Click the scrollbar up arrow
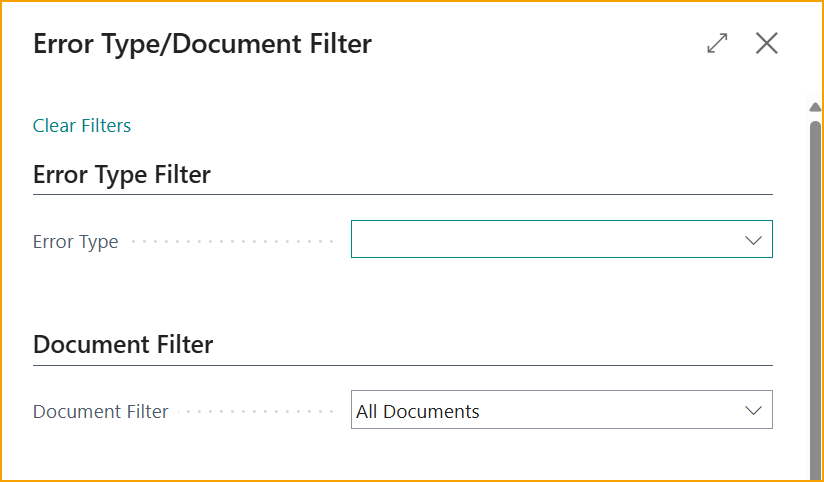Image resolution: width=824 pixels, height=482 pixels. pyautogui.click(x=815, y=108)
